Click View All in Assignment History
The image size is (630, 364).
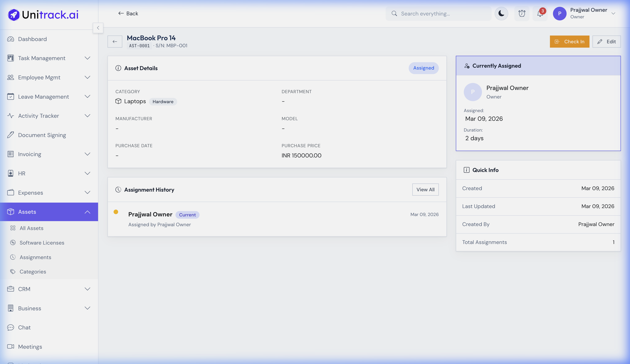[425, 190]
